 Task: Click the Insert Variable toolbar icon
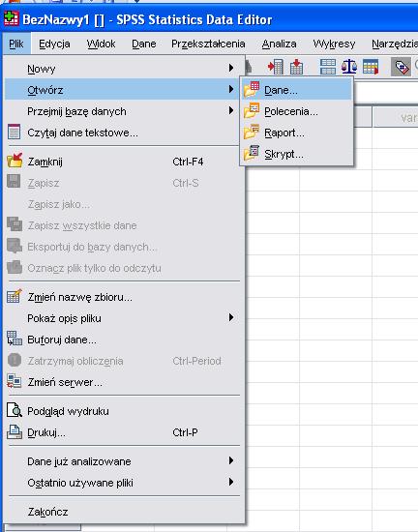point(276,67)
